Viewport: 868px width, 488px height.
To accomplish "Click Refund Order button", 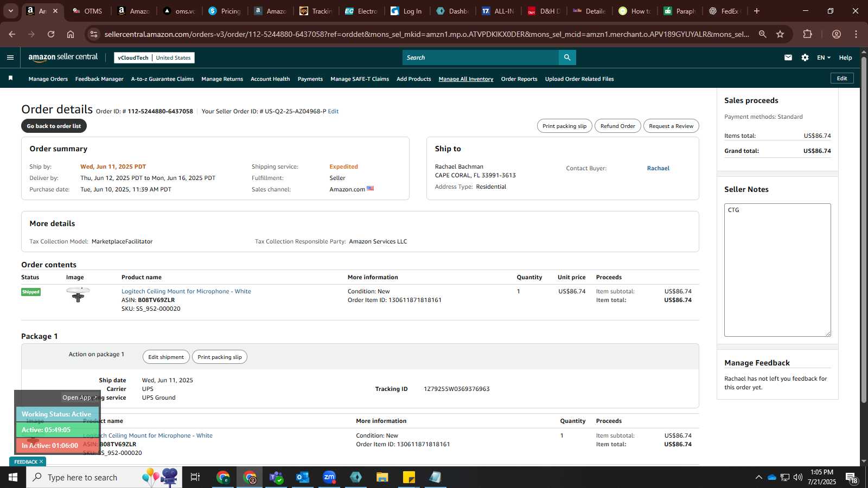I will [617, 126].
